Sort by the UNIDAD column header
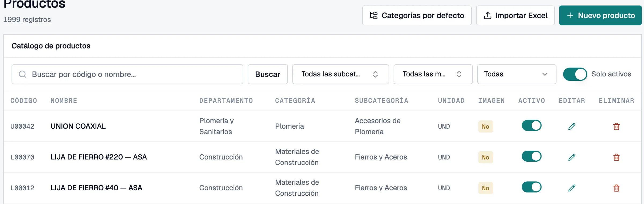This screenshot has height=204, width=644. tap(451, 101)
